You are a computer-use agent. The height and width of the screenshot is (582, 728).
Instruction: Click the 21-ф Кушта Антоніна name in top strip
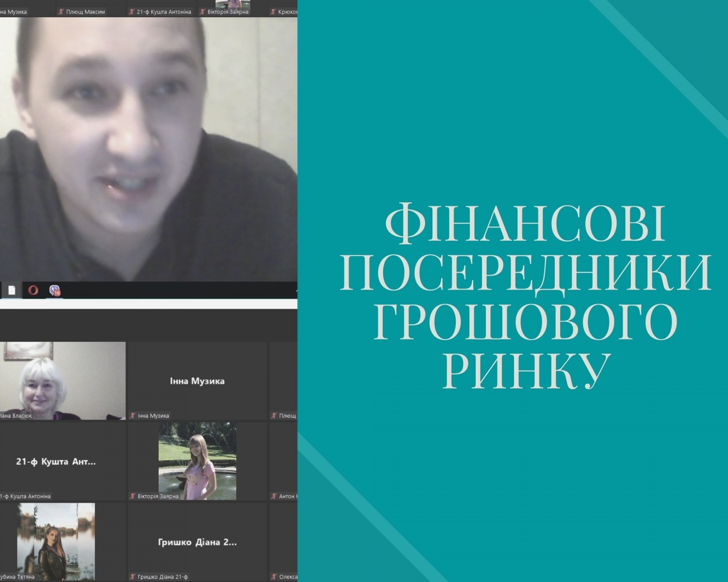(x=164, y=12)
